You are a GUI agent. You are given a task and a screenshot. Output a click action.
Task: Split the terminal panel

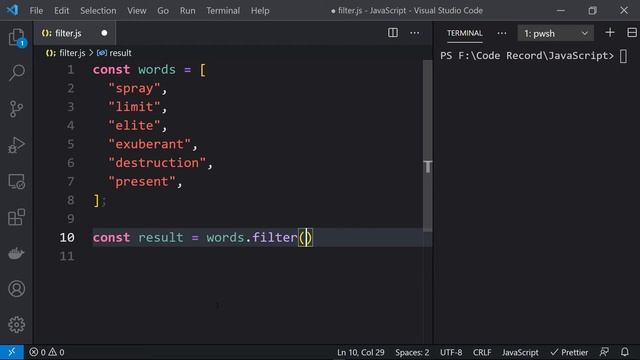632,33
